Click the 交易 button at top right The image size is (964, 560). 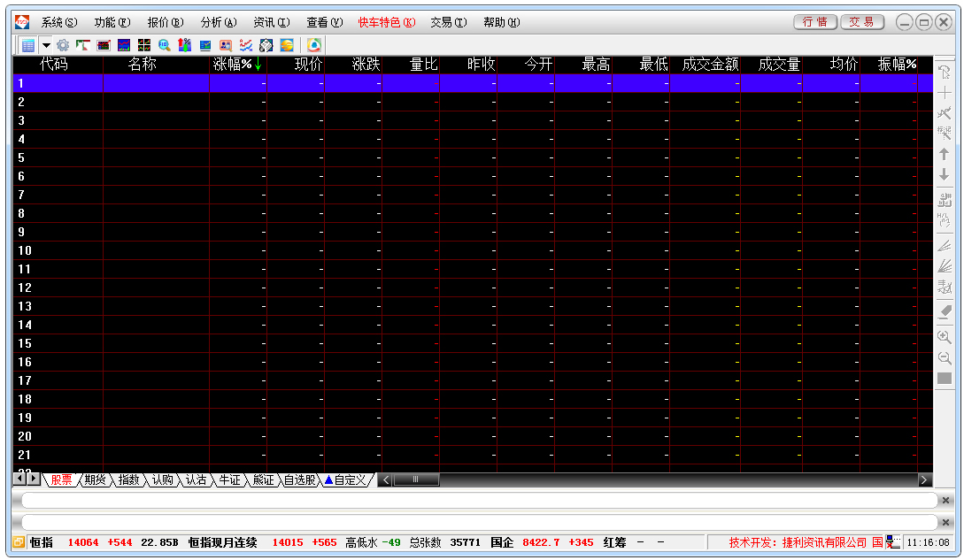pos(861,22)
